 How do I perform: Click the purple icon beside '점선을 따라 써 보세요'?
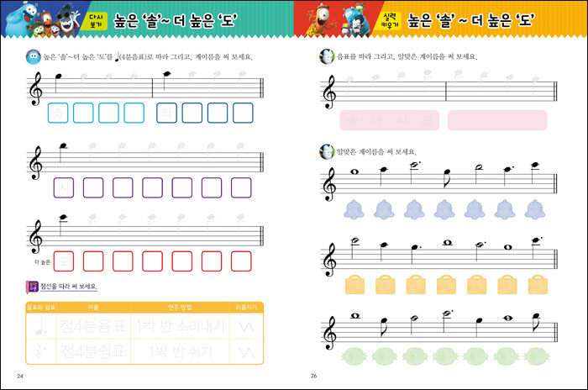(33, 287)
